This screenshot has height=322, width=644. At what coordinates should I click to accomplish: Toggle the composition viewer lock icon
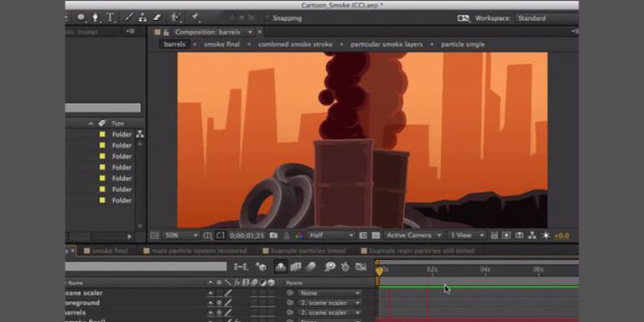[166, 32]
